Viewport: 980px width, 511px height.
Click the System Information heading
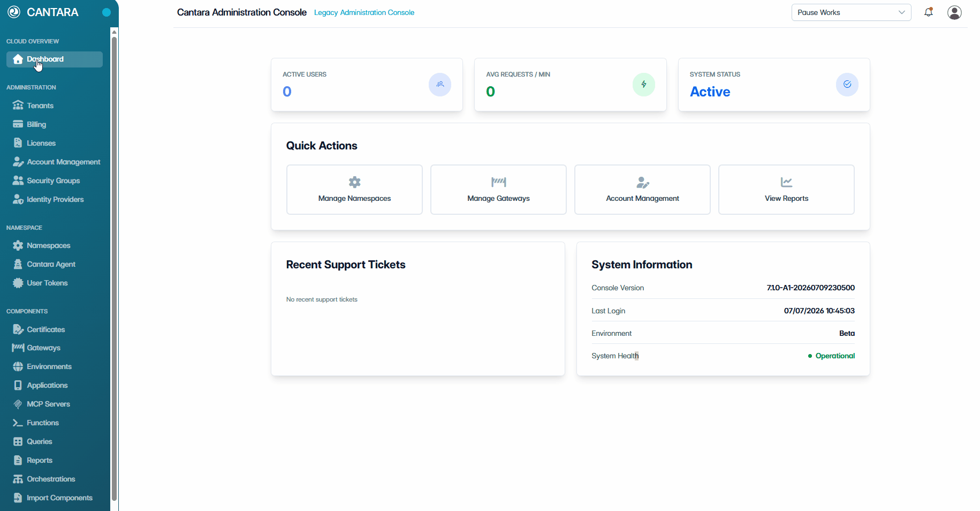(642, 265)
